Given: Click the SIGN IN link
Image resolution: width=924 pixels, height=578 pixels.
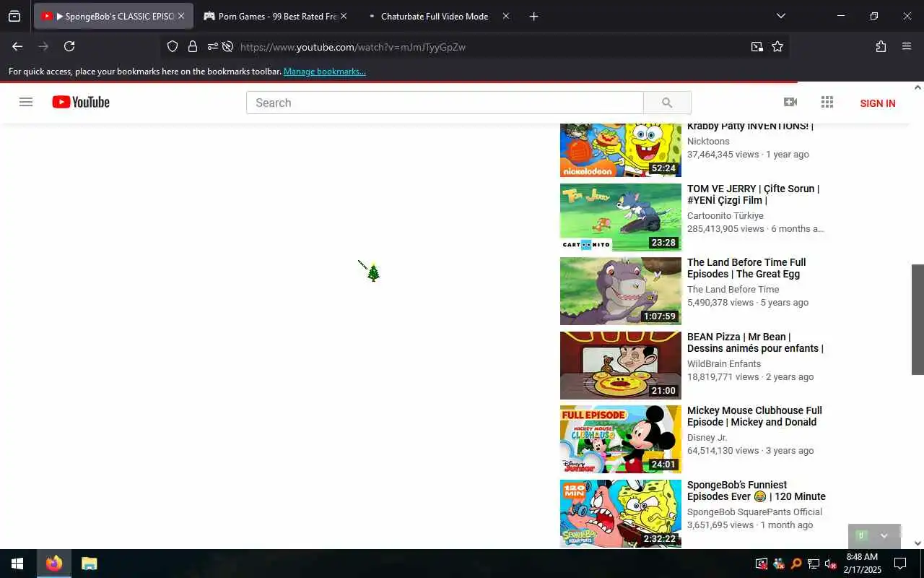Looking at the screenshot, I should click(878, 103).
